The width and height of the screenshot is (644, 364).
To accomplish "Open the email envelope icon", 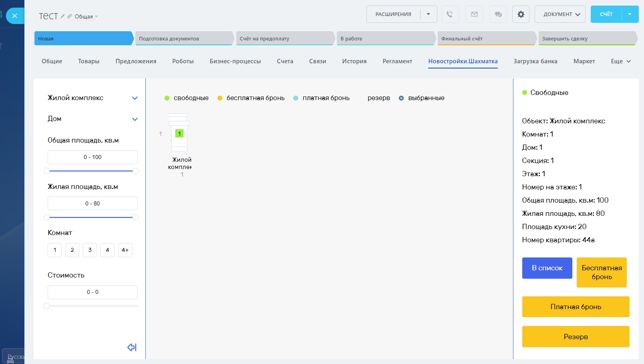I will click(474, 14).
